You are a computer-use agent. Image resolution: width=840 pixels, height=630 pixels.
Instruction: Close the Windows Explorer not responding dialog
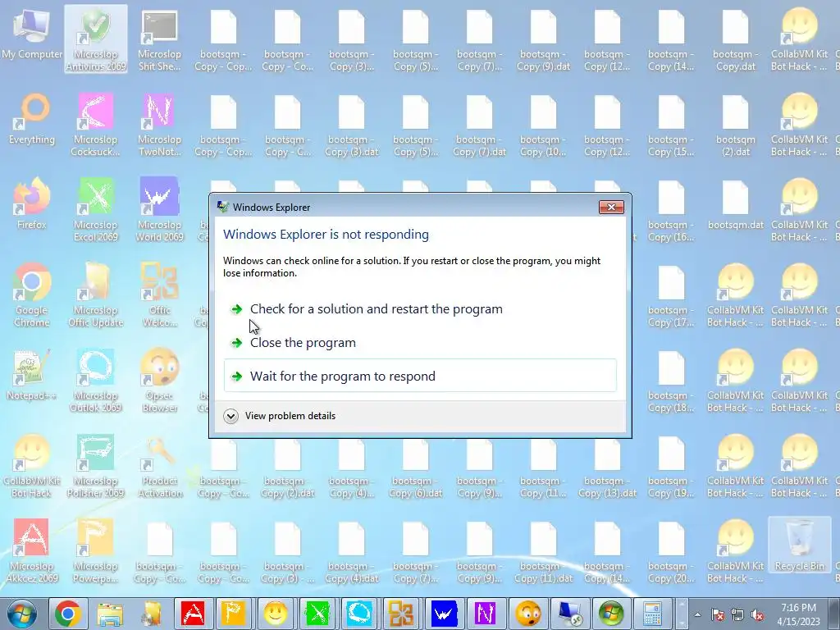(x=611, y=208)
